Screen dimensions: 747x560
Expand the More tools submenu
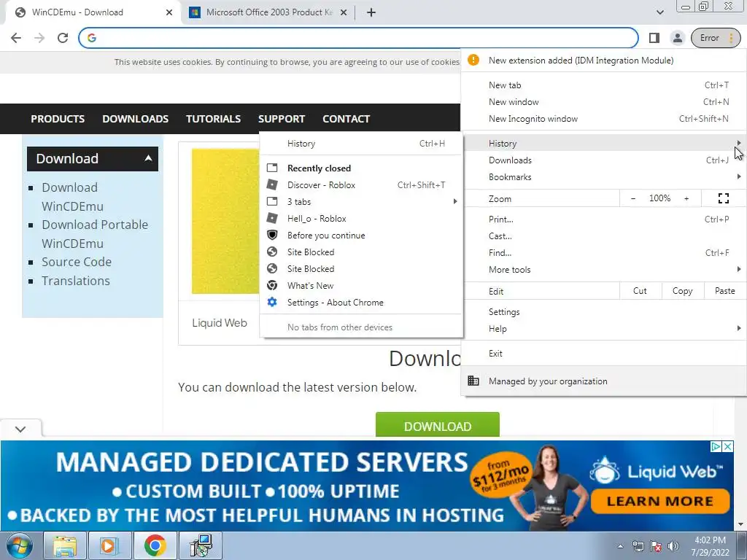(603, 270)
